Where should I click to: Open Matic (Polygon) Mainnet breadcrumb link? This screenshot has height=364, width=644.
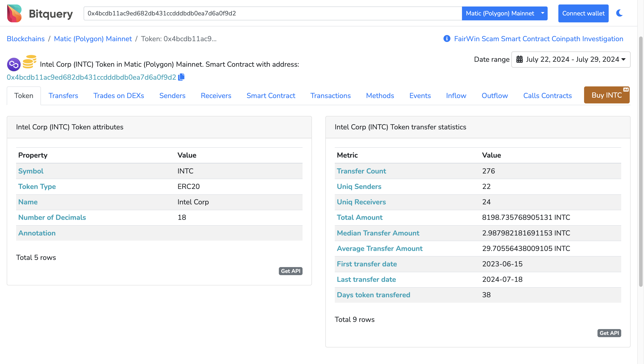[x=93, y=39]
